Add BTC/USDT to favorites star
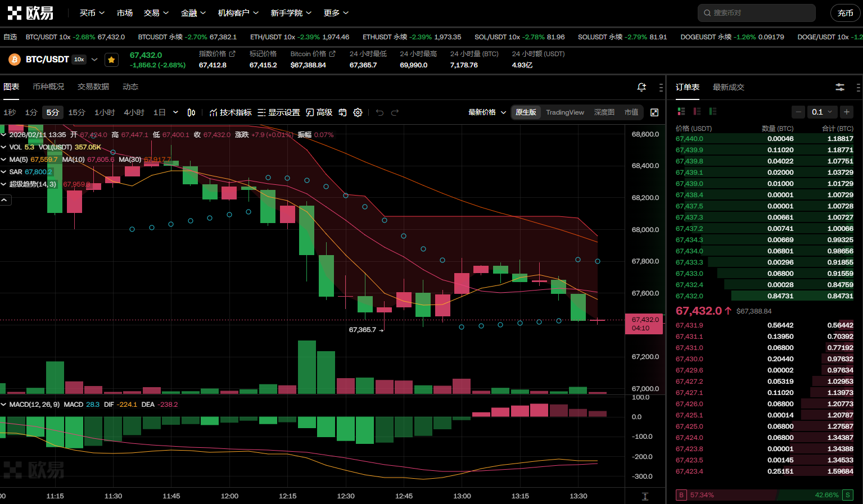863x504 pixels. (111, 60)
